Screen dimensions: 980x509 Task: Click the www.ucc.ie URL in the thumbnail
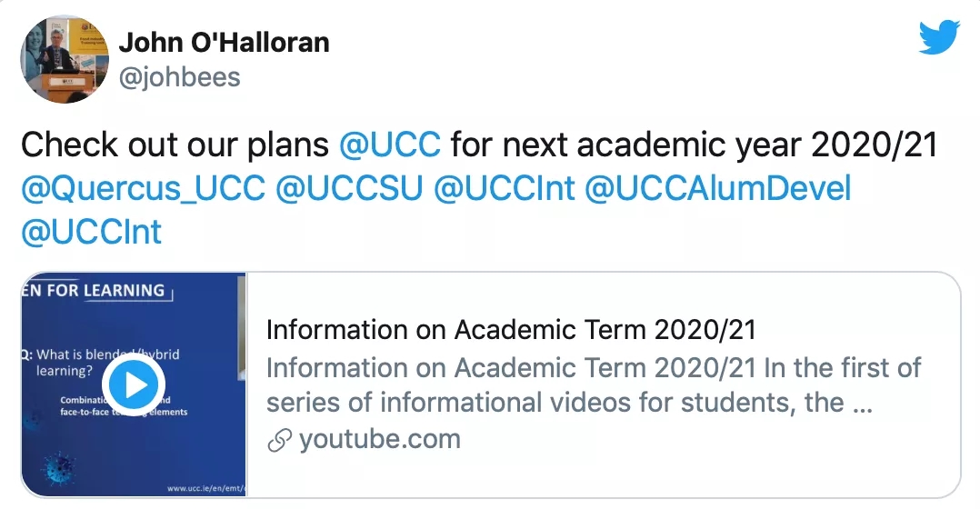pyautogui.click(x=206, y=488)
